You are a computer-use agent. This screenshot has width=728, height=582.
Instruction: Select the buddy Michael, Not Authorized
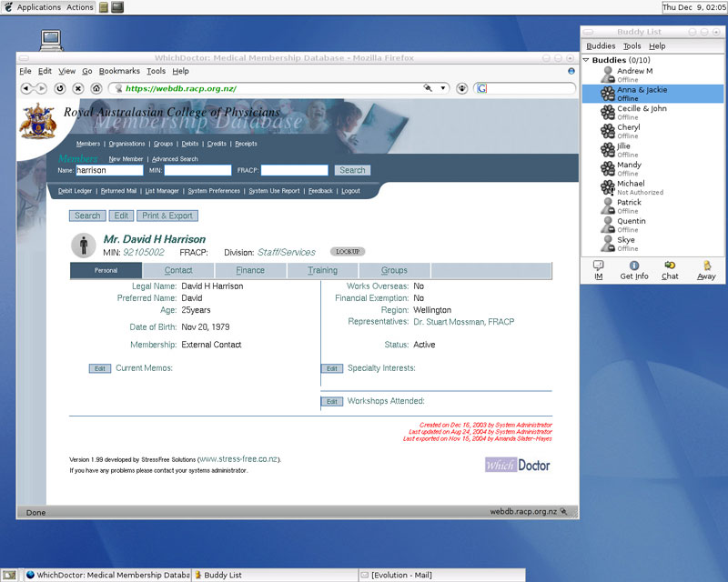coord(652,187)
